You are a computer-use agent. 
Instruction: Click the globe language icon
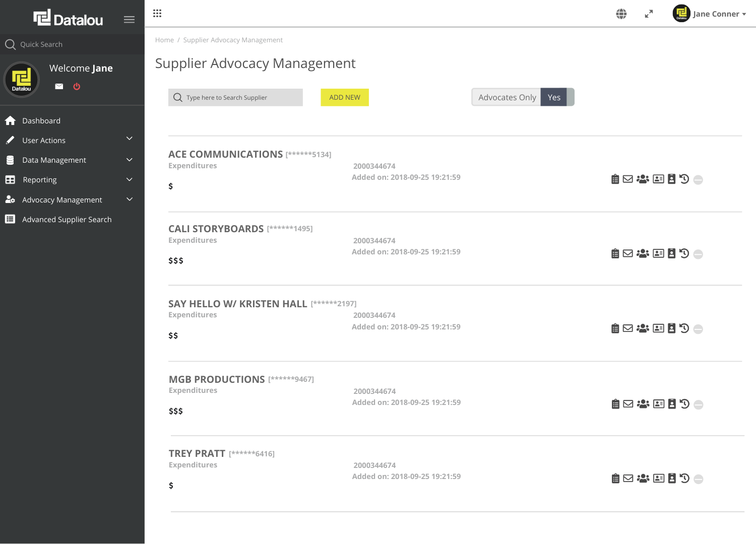[x=621, y=14]
